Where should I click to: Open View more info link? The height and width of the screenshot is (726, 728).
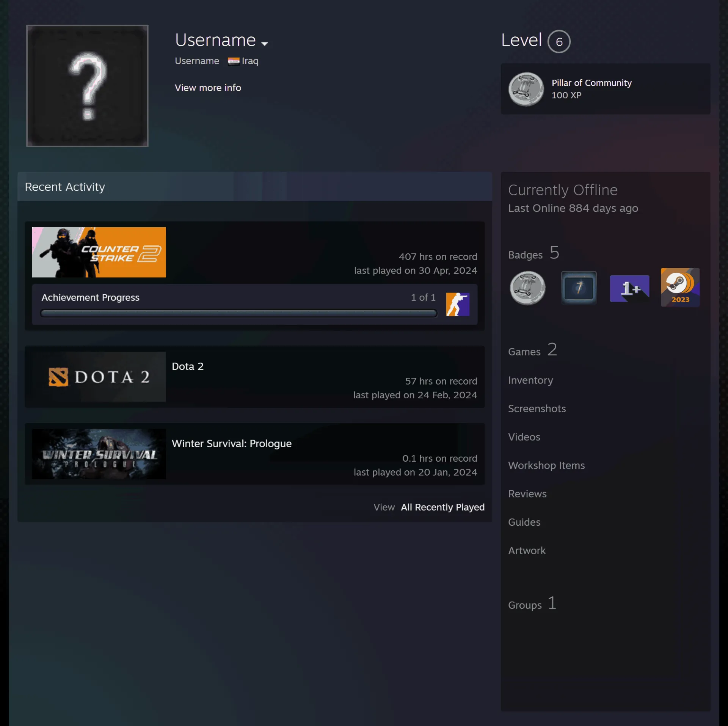(208, 88)
